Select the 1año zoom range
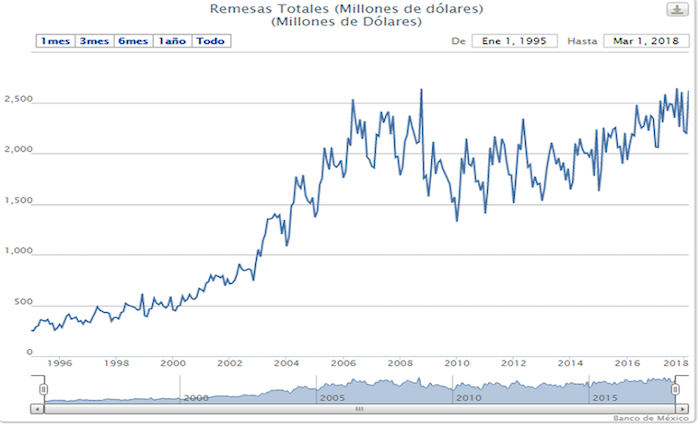Image resolution: width=700 pixels, height=427 pixels. pyautogui.click(x=172, y=41)
